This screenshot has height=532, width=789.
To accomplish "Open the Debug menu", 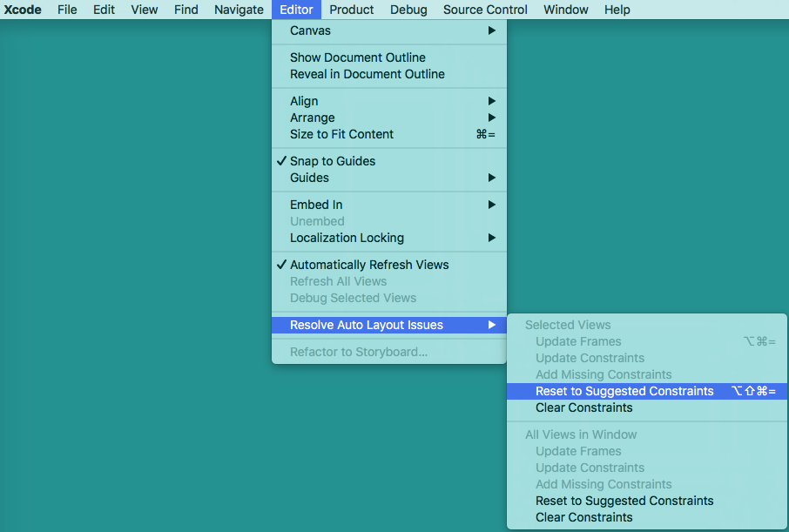I will point(408,10).
